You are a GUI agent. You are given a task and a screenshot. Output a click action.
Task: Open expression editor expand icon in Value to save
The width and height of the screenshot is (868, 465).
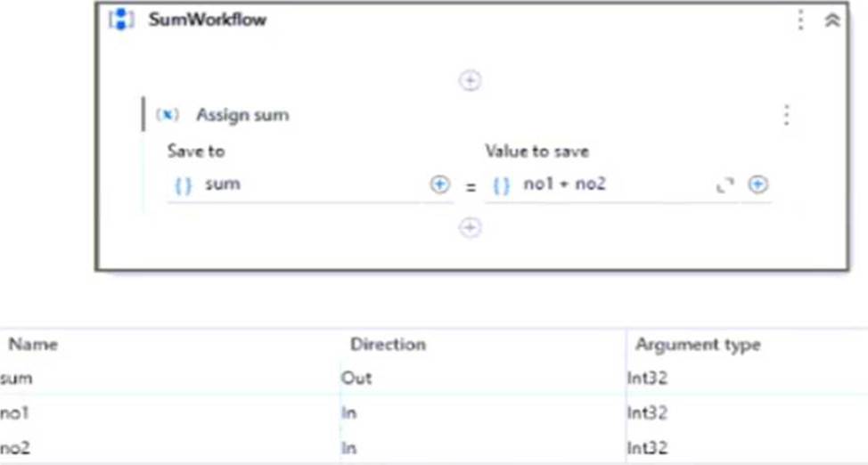(725, 185)
